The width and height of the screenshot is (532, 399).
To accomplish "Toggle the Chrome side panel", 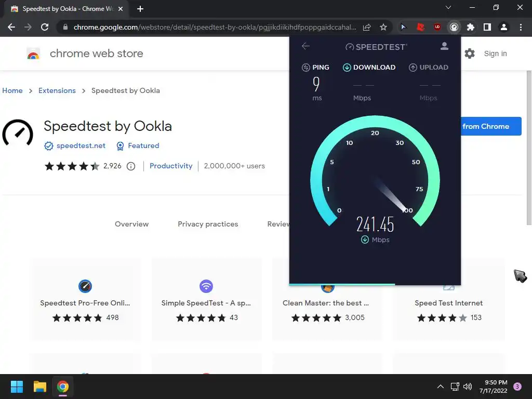I will pyautogui.click(x=487, y=27).
